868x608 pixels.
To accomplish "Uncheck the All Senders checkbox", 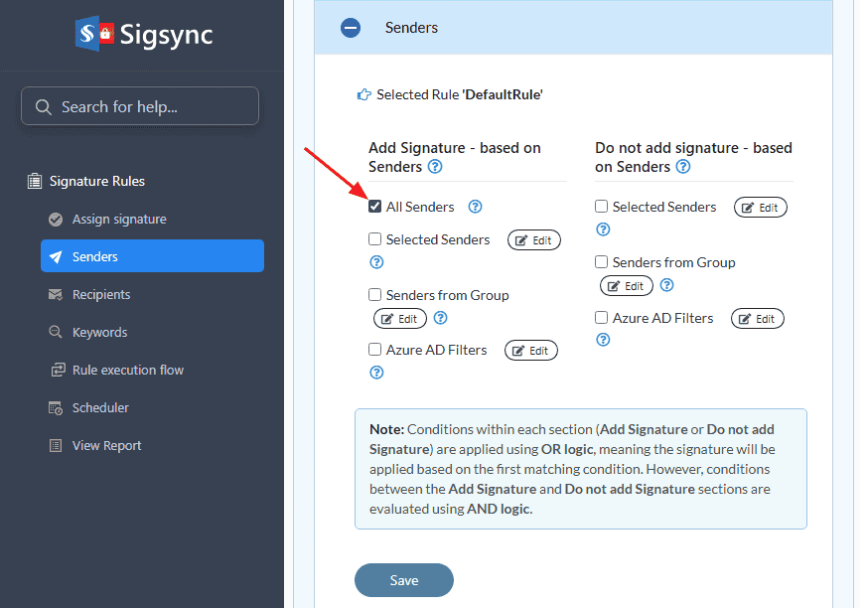I will [x=374, y=207].
